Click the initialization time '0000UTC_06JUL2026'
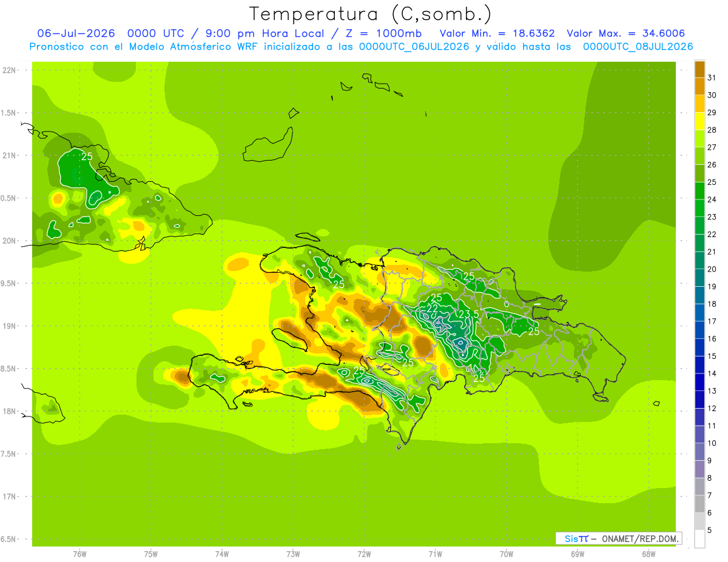 point(414,47)
